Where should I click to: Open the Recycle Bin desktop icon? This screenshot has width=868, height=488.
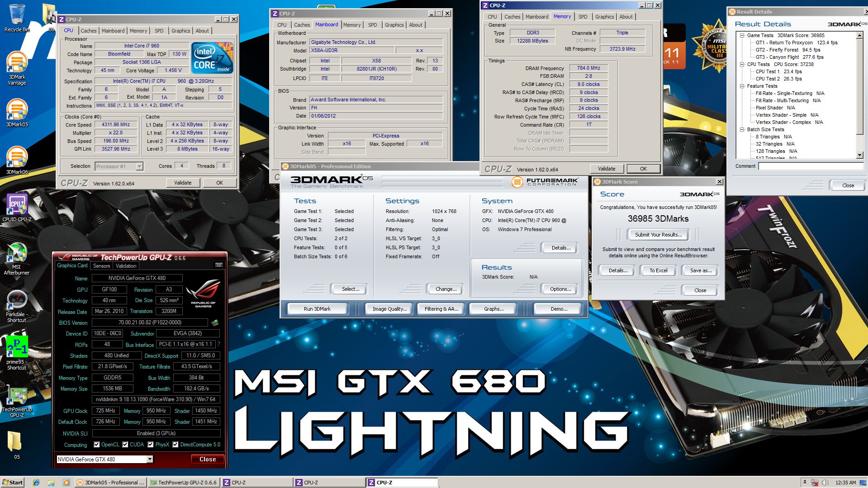tap(17, 18)
